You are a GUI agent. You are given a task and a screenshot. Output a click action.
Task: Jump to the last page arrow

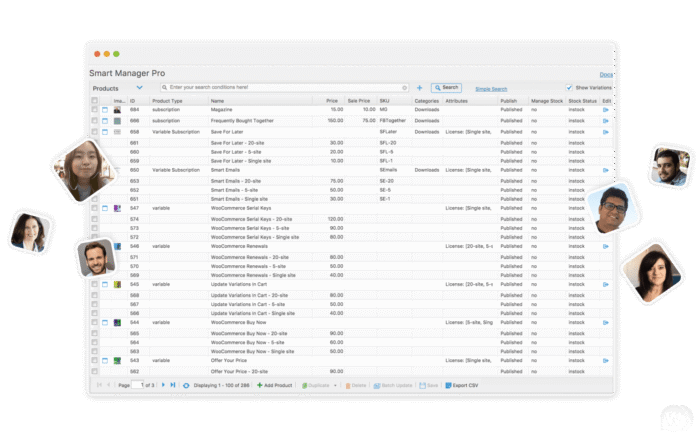click(x=173, y=385)
